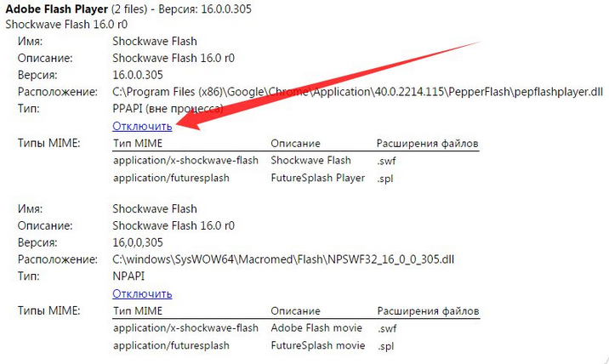Click .swf extension in Shockwave Flash row

[386, 161]
